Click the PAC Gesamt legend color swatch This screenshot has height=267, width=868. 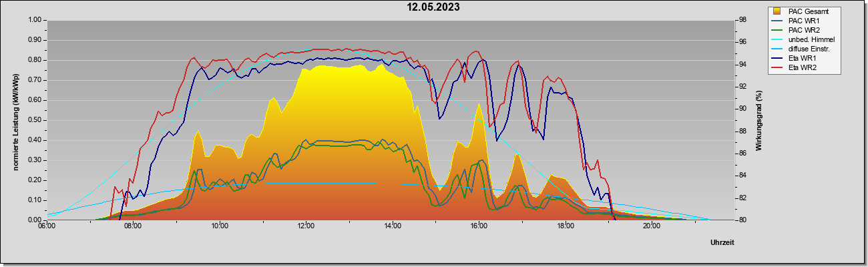tap(778, 11)
